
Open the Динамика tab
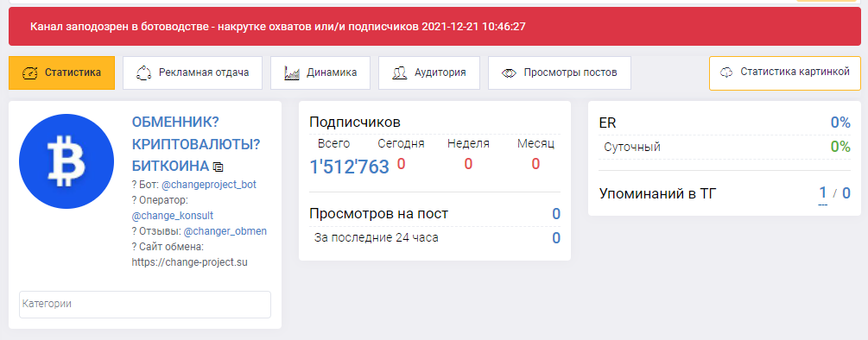click(x=320, y=72)
